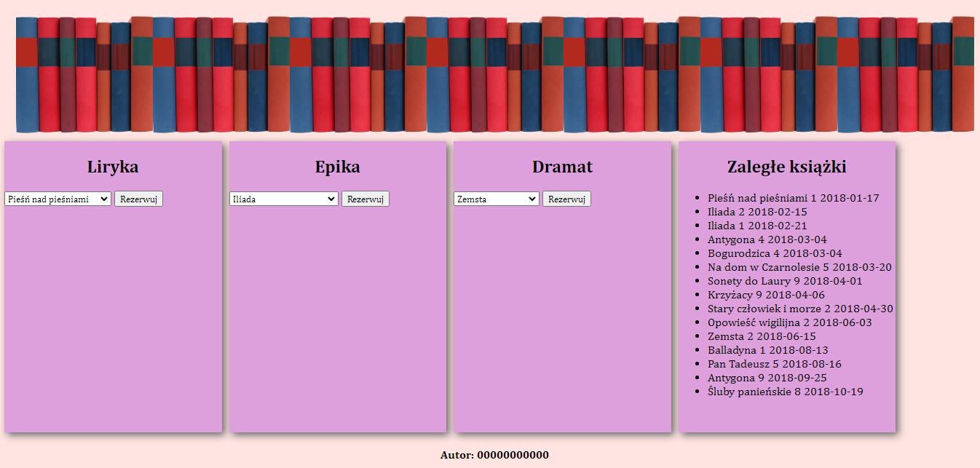This screenshot has height=468, width=980.
Task: Select Bogurodzica 4 2018-03-04 entry
Action: point(775,253)
